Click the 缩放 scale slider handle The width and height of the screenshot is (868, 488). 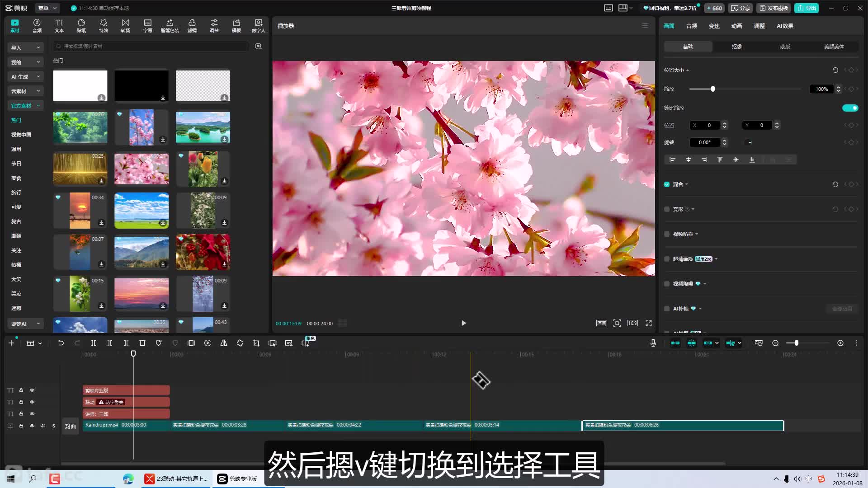click(x=713, y=89)
